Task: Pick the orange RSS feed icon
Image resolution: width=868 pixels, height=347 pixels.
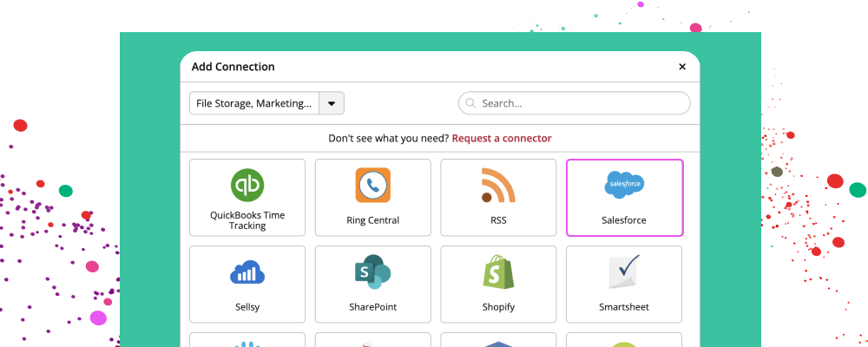Action: (498, 186)
